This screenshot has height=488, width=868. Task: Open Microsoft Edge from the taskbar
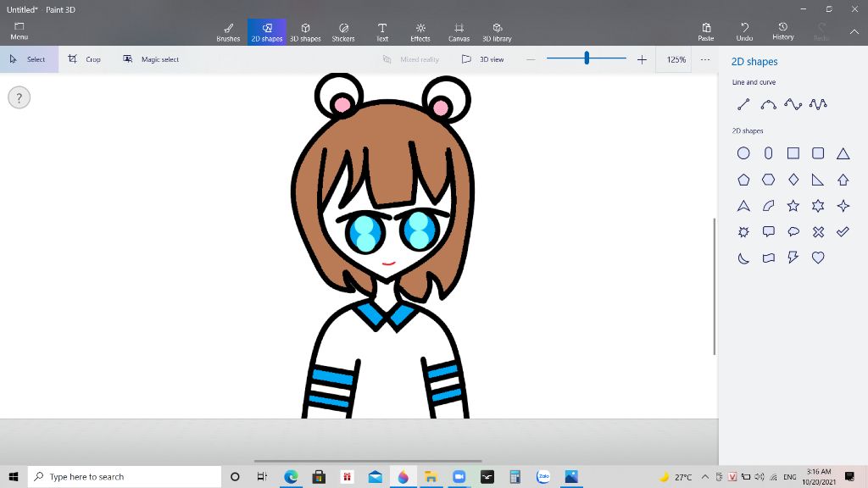pos(291,476)
